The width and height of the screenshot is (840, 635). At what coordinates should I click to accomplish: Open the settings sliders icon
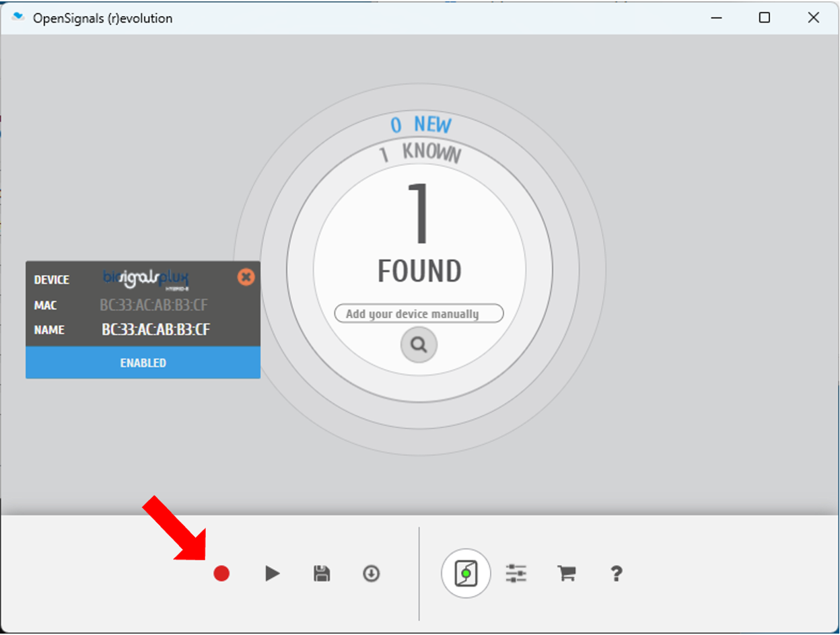(x=516, y=574)
